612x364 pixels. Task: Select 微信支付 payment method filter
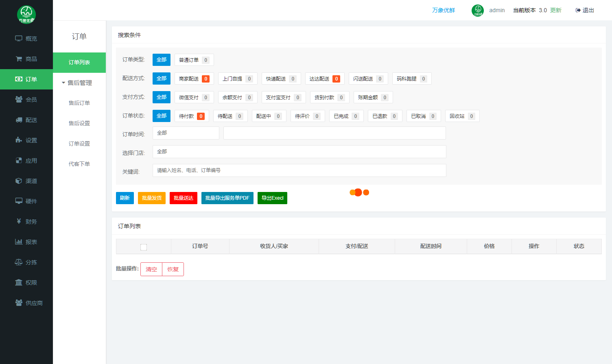194,98
